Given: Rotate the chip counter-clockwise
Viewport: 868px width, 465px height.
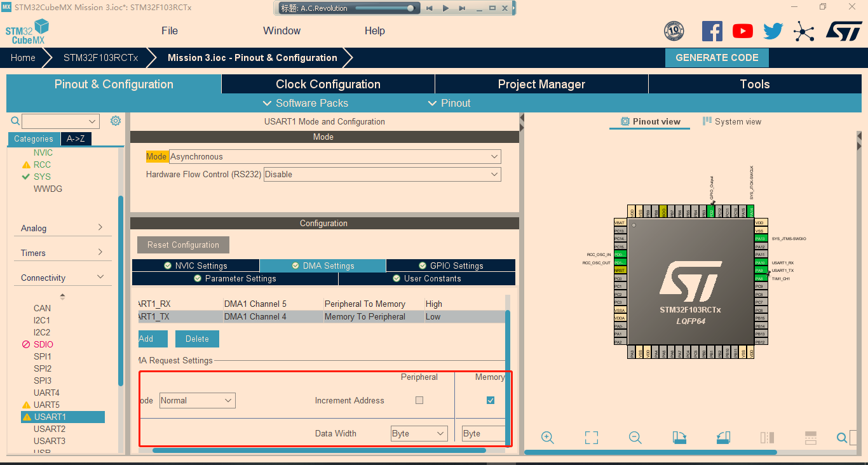Looking at the screenshot, I should pos(723,437).
